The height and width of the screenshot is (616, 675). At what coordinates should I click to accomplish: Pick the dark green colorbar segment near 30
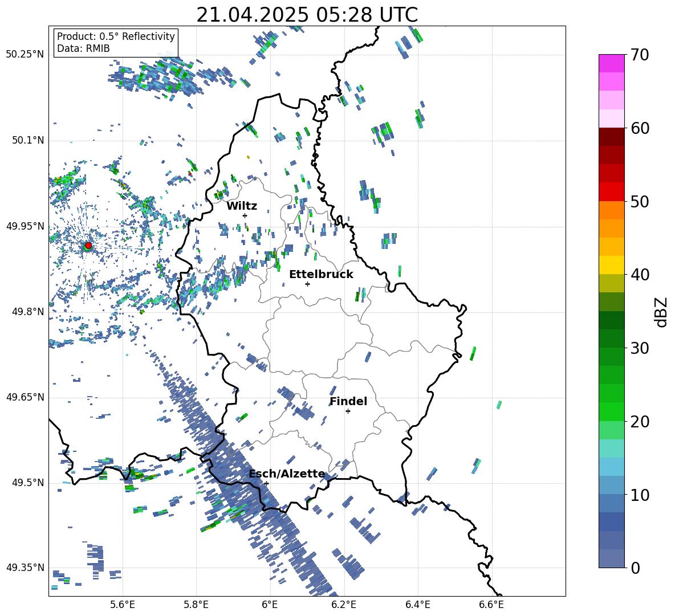point(611,338)
